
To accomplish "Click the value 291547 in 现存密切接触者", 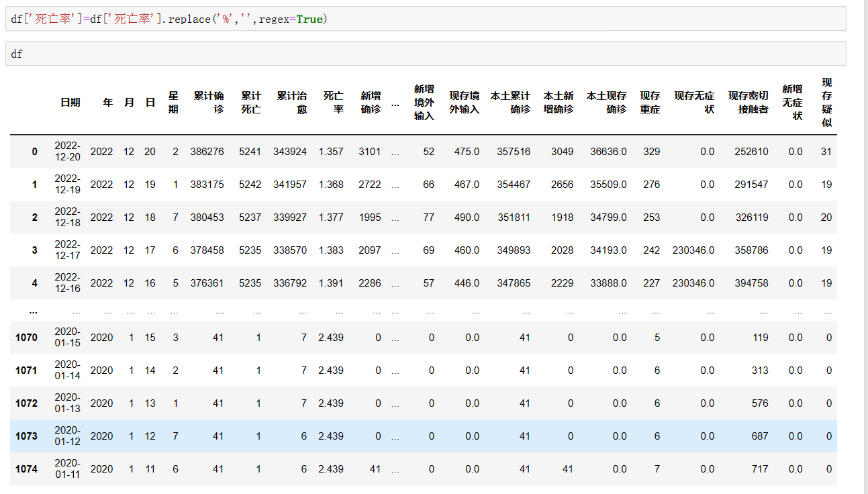I will pyautogui.click(x=751, y=185).
